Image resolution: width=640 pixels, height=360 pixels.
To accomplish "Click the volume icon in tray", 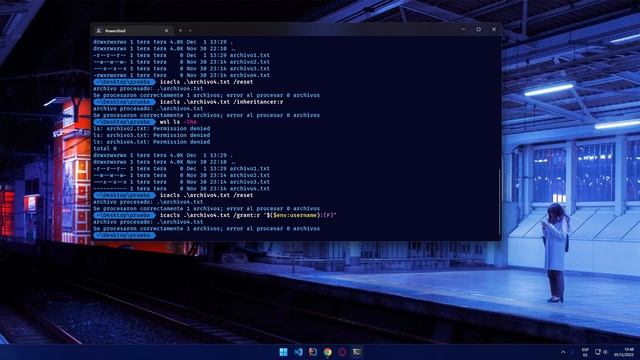I will pos(605,352).
